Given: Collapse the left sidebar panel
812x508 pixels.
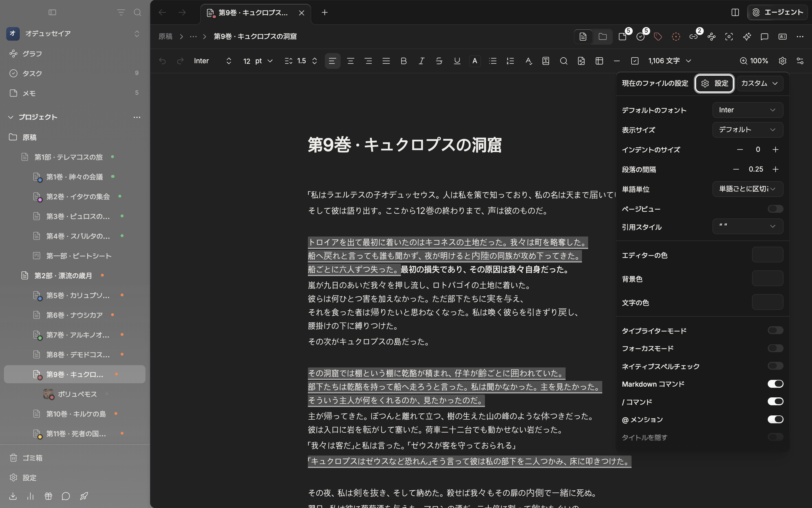Looking at the screenshot, I should (x=52, y=12).
